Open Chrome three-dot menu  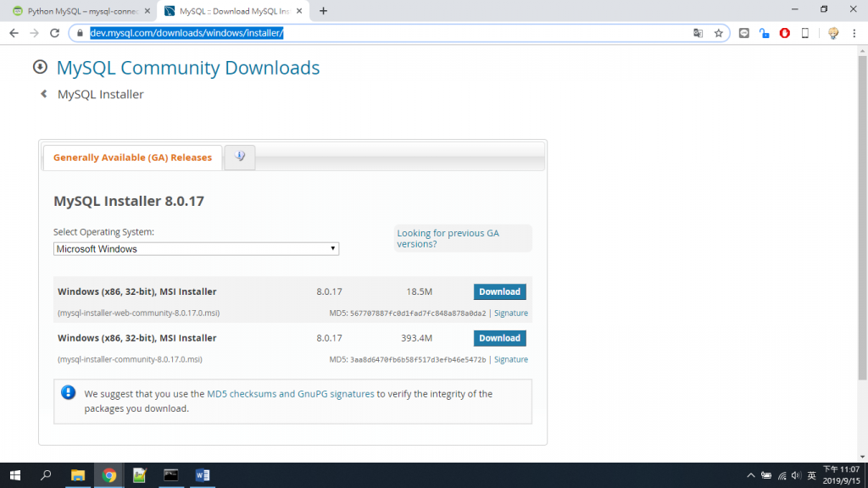tap(854, 33)
